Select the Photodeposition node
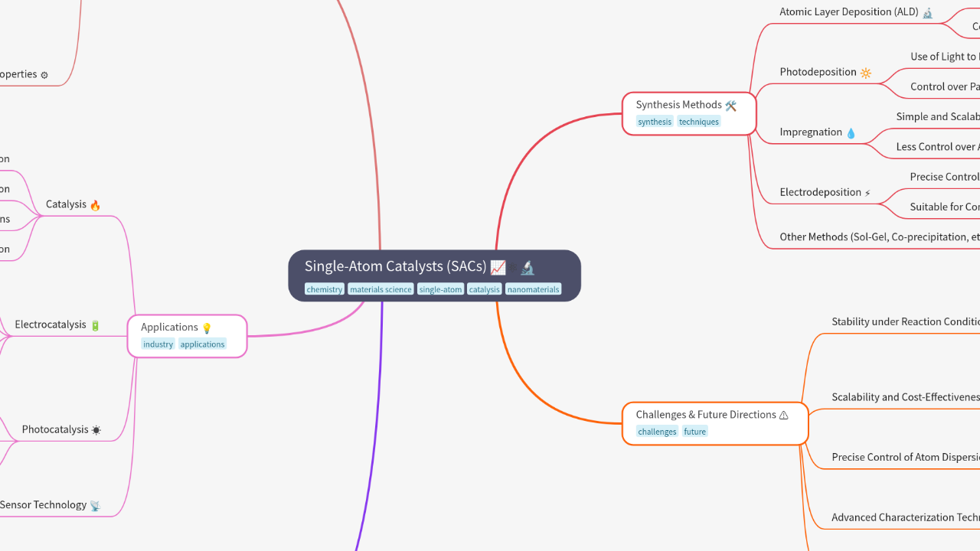Viewport: 980px width, 551px height. 825,72
